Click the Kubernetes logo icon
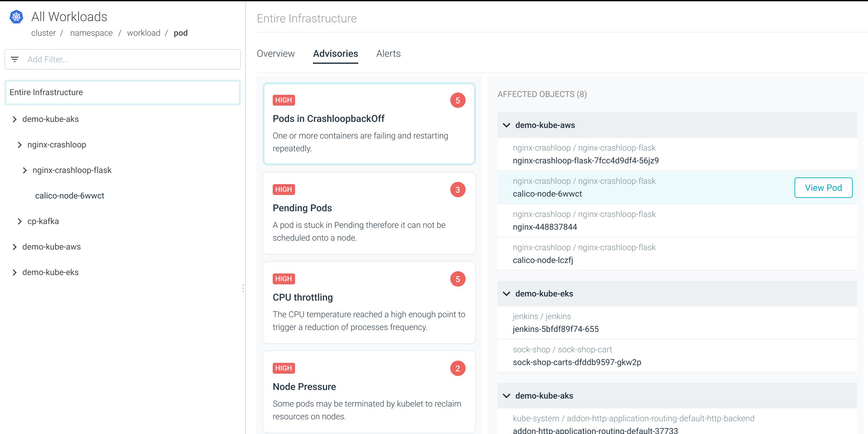Image resolution: width=868 pixels, height=434 pixels. [16, 16]
